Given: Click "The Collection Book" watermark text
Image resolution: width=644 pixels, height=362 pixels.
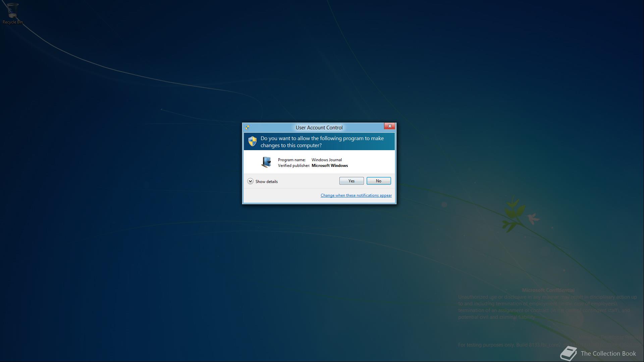Looking at the screenshot, I should click(x=608, y=354).
